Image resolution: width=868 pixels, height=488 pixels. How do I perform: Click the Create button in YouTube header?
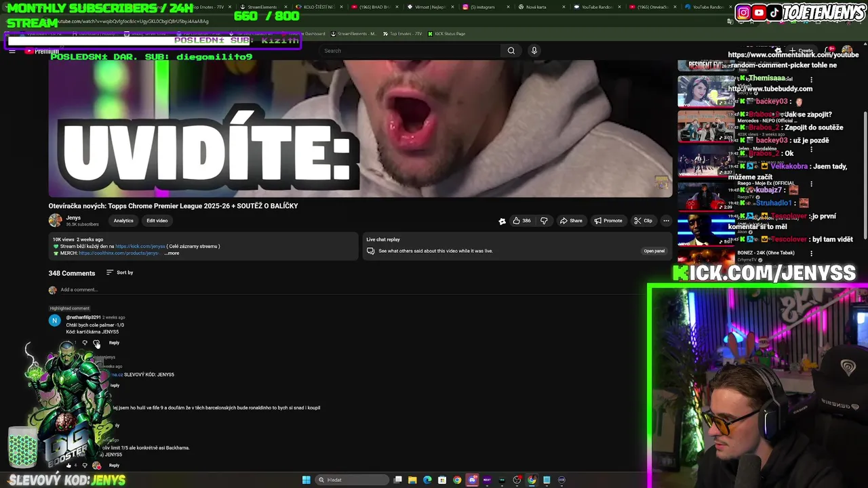pyautogui.click(x=800, y=51)
